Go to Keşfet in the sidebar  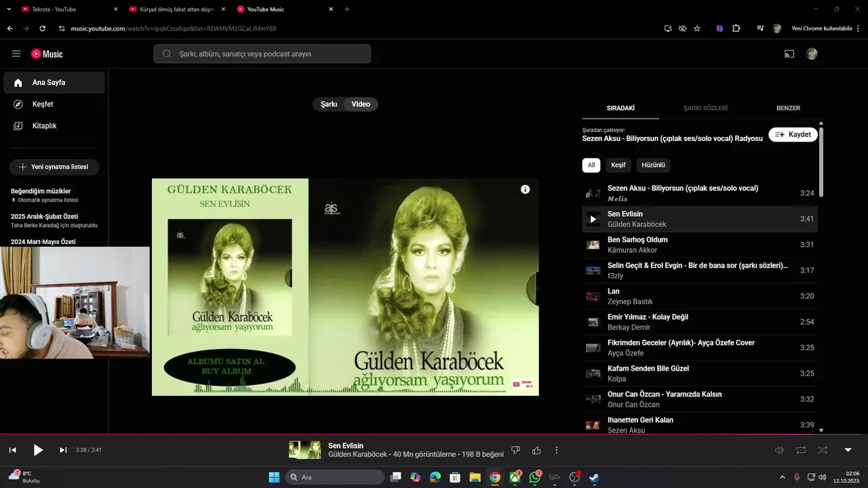tap(54, 104)
